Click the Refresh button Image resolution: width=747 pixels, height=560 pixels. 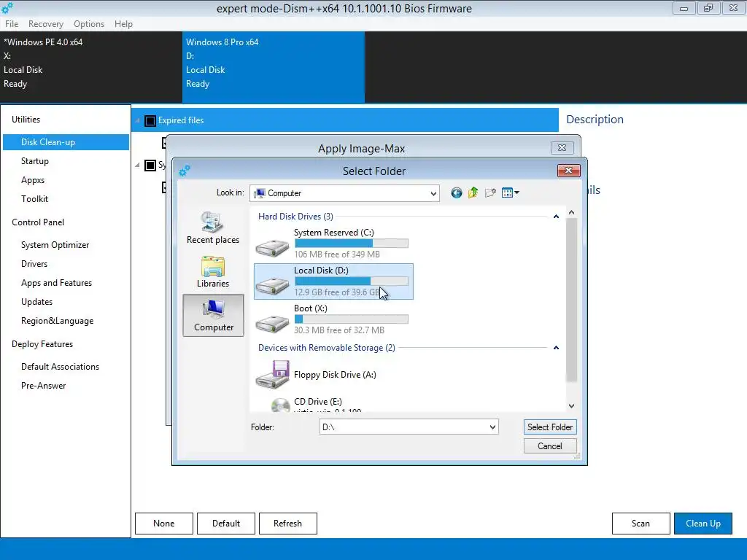click(287, 524)
